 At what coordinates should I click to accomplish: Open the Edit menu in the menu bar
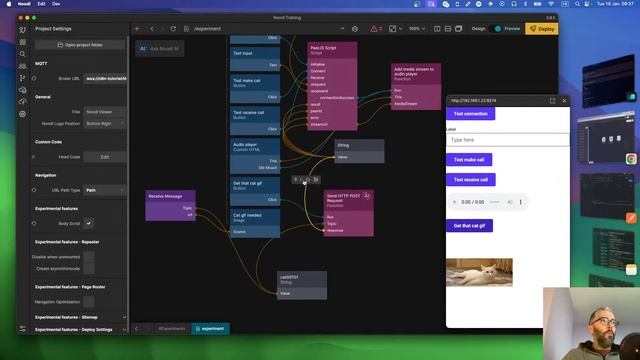coord(42,4)
